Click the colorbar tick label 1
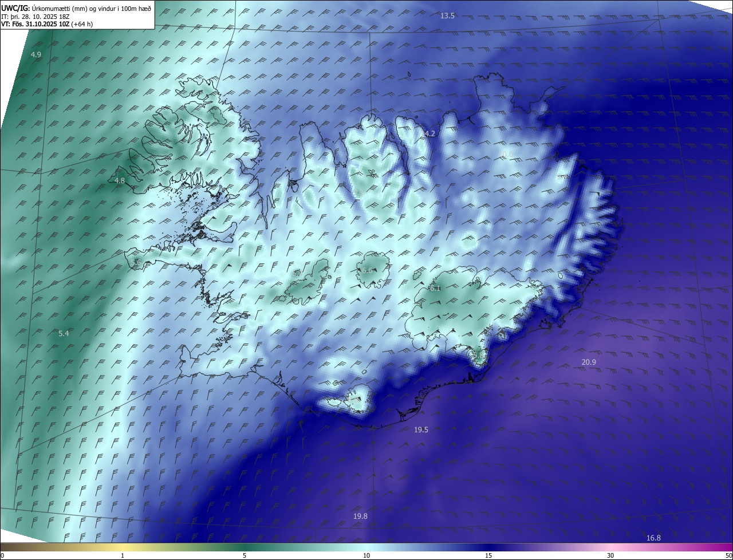Screen dimensions: 733x560 click(x=123, y=556)
